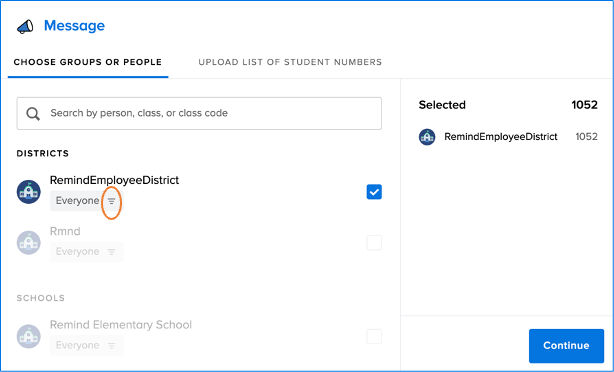The height and width of the screenshot is (372, 614).
Task: Click the SCHOOLS section label
Action: pyautogui.click(x=41, y=298)
